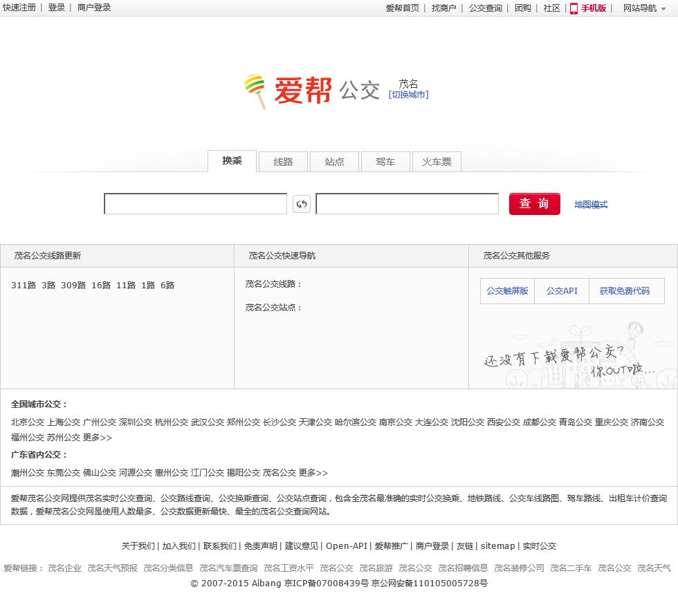Image resolution: width=678 pixels, height=616 pixels.
Task: Open the 311路 bus route
Action: click(x=24, y=285)
